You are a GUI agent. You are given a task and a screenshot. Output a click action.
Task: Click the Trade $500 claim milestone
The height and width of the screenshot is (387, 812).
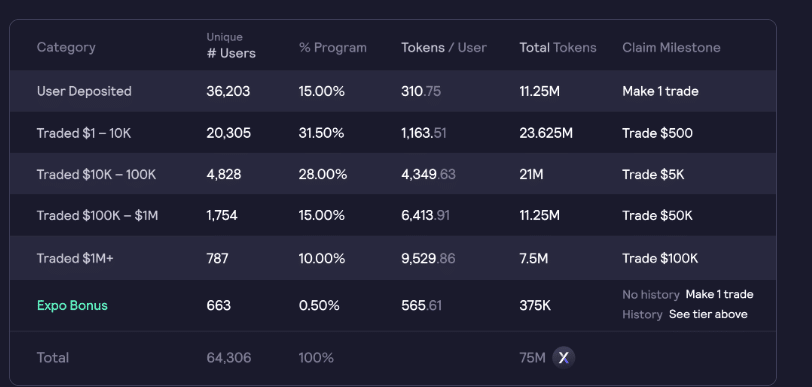[x=657, y=133]
